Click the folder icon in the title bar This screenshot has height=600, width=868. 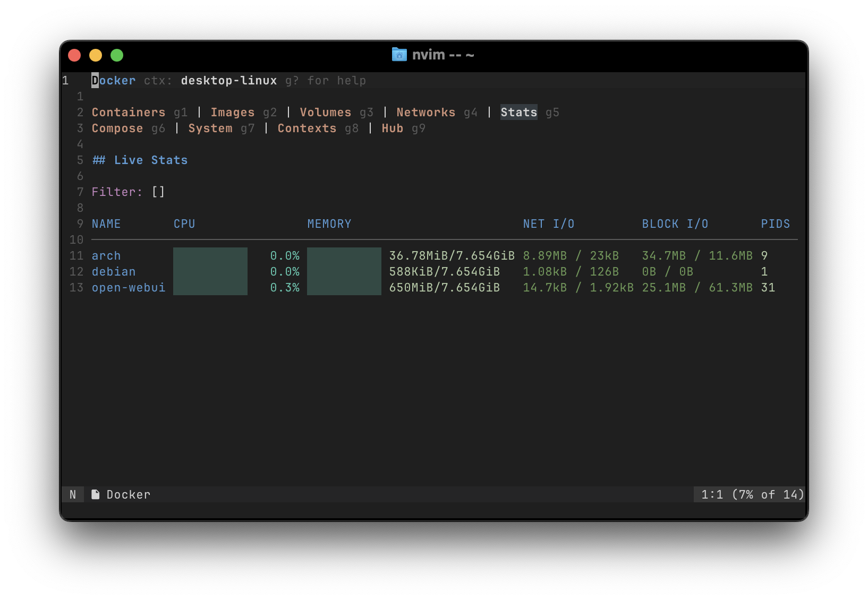click(399, 55)
